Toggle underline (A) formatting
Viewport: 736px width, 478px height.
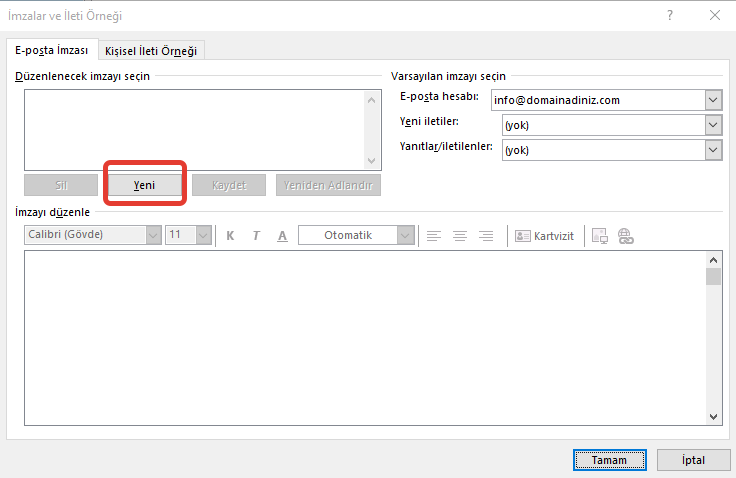282,236
